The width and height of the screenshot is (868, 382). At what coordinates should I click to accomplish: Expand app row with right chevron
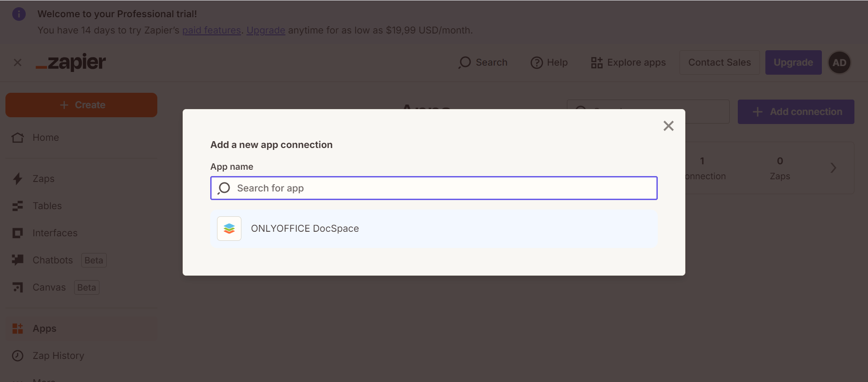[x=833, y=168]
